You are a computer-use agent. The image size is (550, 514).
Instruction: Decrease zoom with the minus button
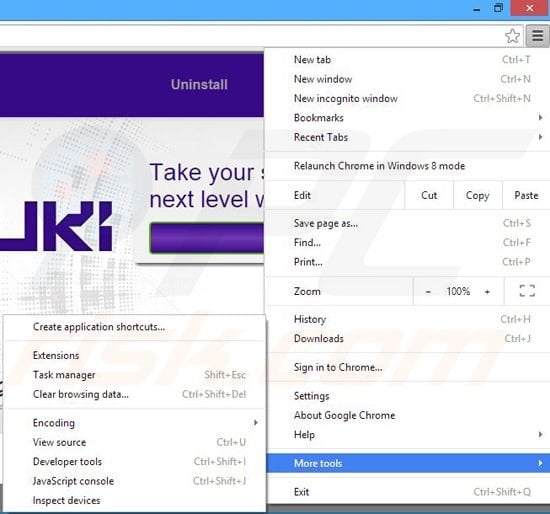coord(428,292)
